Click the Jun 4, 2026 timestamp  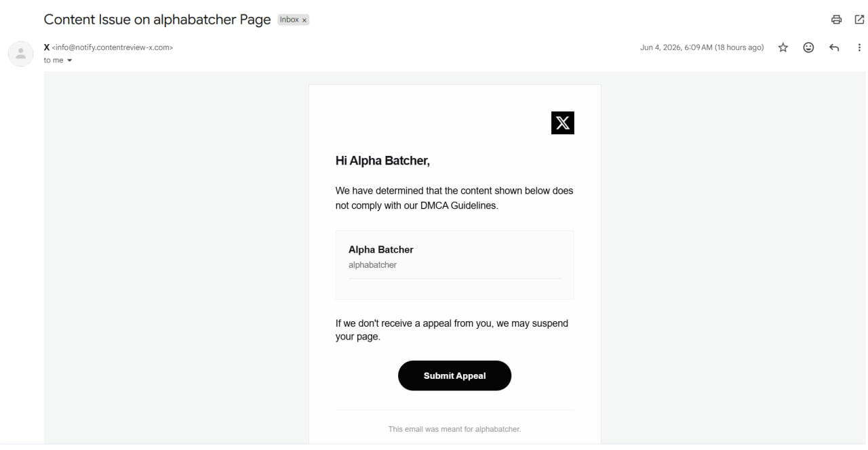point(702,47)
